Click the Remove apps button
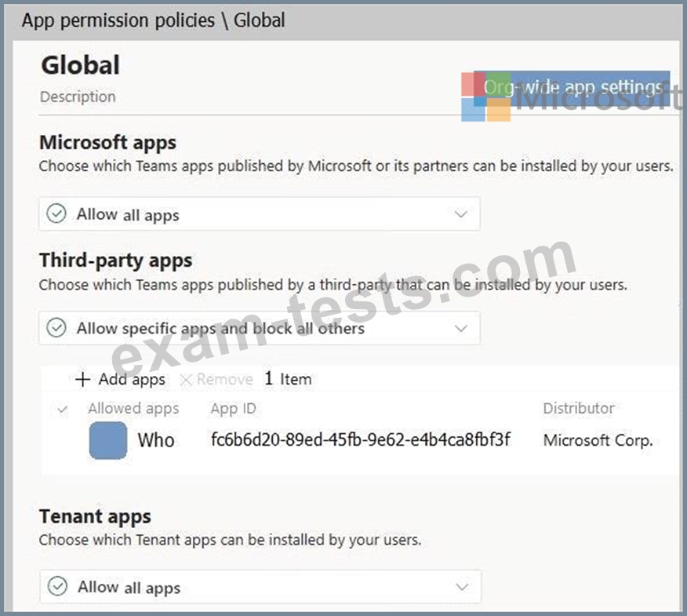The width and height of the screenshot is (687, 616). (216, 379)
